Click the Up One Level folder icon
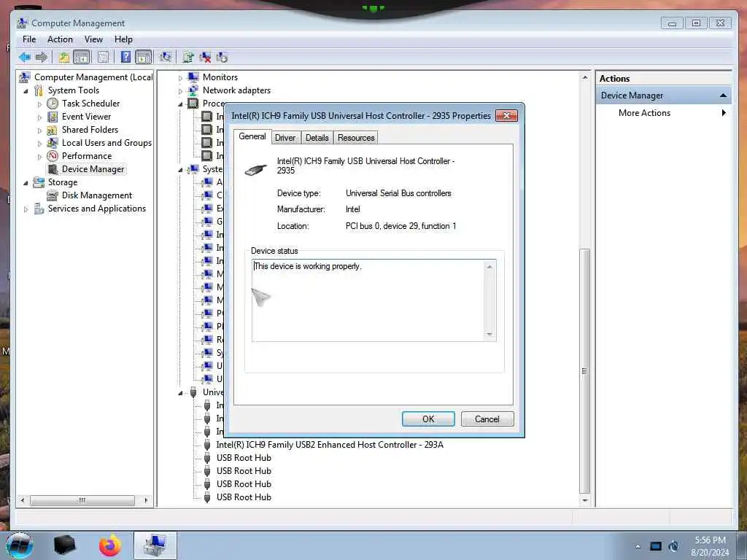The height and width of the screenshot is (560, 747). [64, 58]
